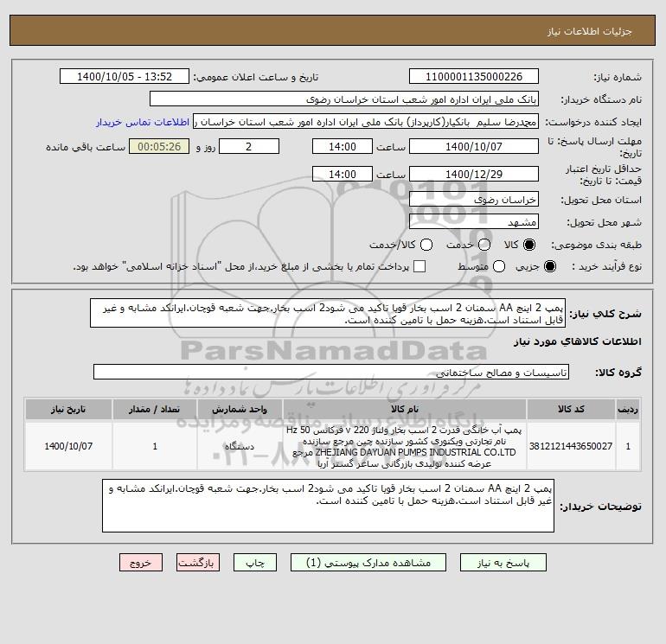
Task: Click the خروج exit button
Action: click(x=141, y=563)
